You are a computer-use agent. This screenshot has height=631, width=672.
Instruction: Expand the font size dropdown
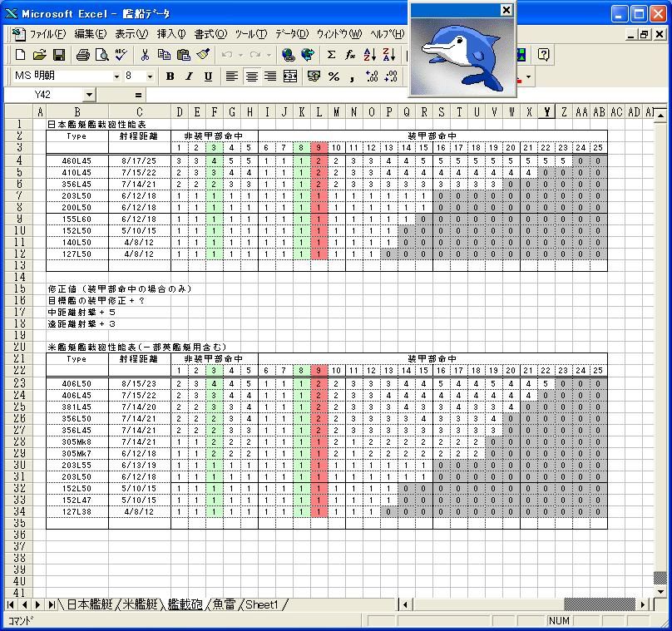pyautogui.click(x=150, y=76)
